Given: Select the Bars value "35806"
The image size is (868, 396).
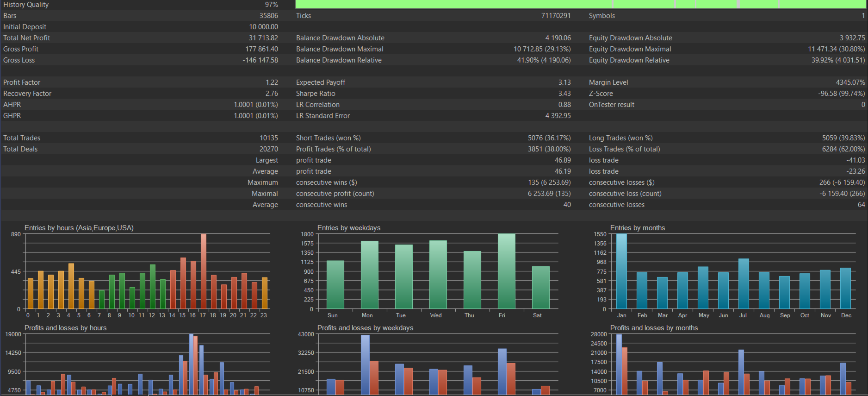Looking at the screenshot, I should click(x=269, y=16).
